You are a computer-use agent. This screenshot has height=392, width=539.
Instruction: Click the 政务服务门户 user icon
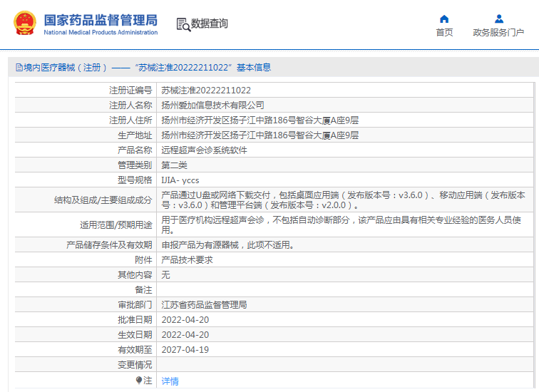coord(499,19)
